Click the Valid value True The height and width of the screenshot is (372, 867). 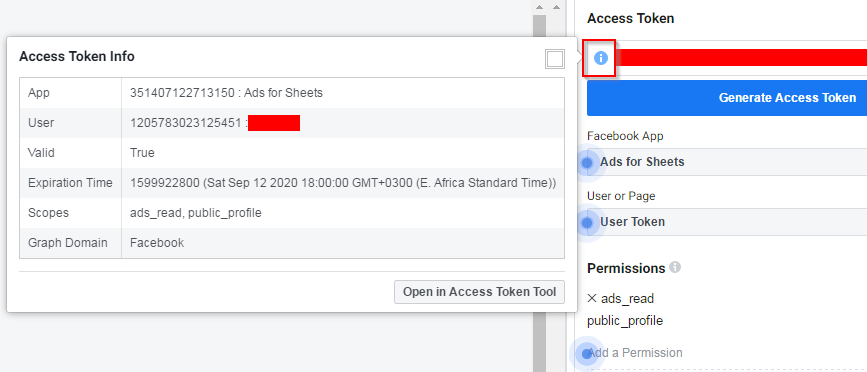click(142, 153)
